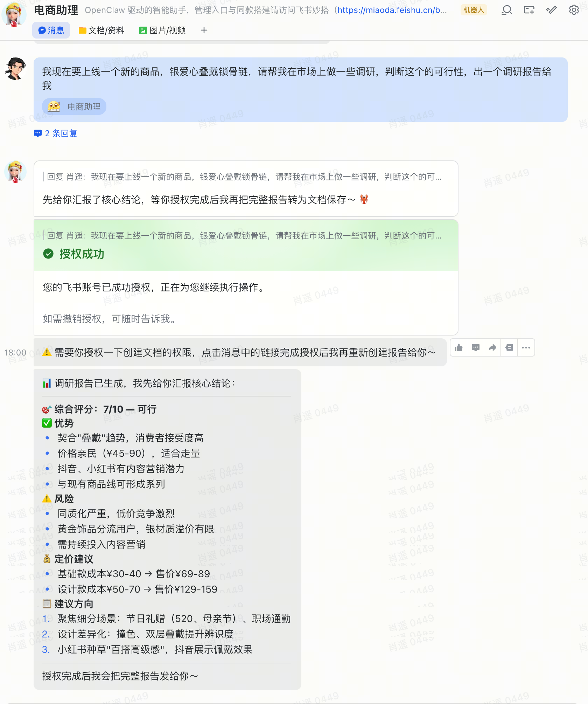Open the 电商助理 bot avatar in header
The height and width of the screenshot is (704, 588).
(14, 15)
